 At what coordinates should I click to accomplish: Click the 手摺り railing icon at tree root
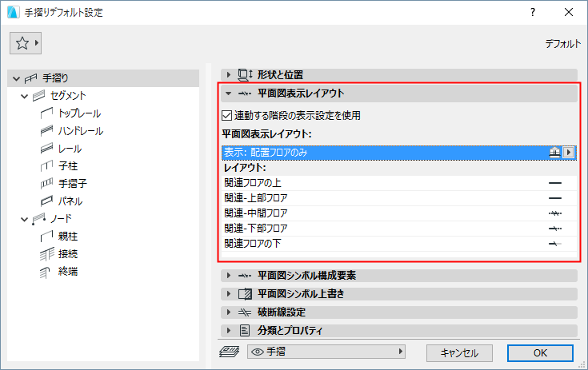click(30, 78)
